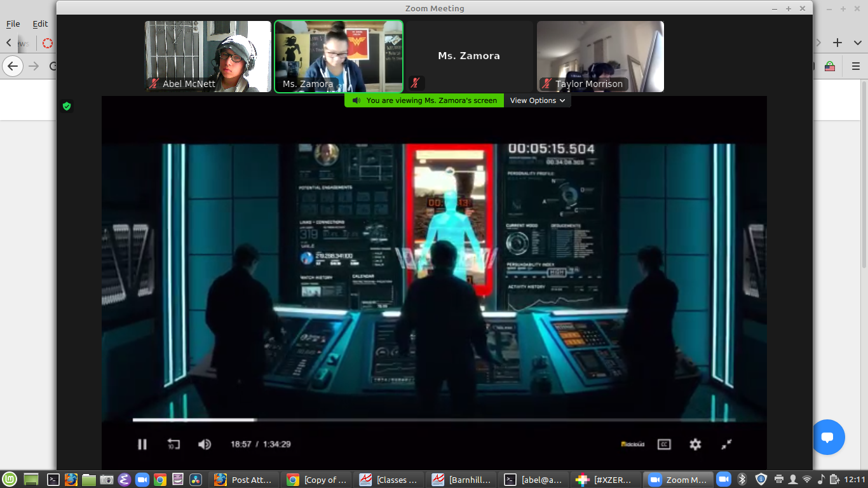The height and width of the screenshot is (488, 868).
Task: Toggle closed captions CC button
Action: pyautogui.click(x=664, y=444)
